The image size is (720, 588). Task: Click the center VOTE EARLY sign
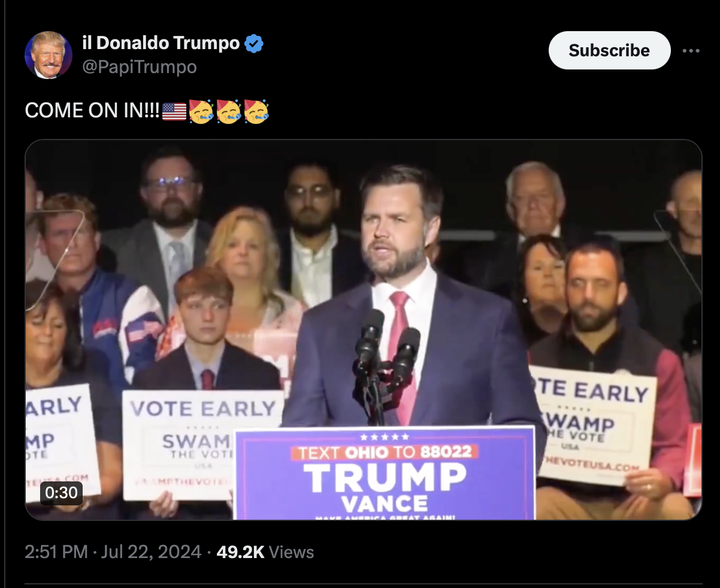pos(203,444)
